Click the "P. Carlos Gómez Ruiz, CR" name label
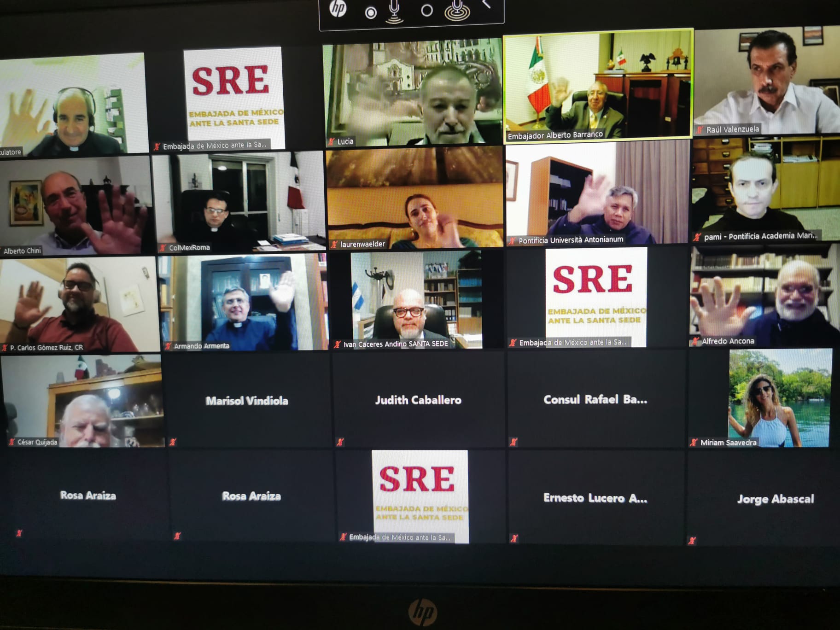The width and height of the screenshot is (840, 630). coord(47,347)
